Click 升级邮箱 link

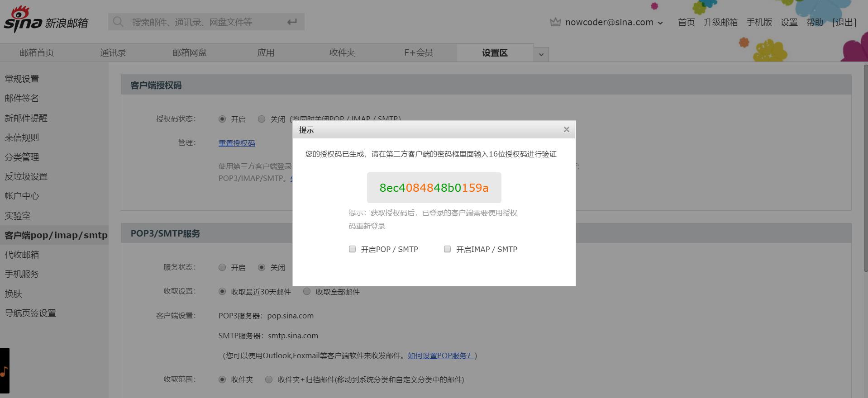click(x=720, y=22)
